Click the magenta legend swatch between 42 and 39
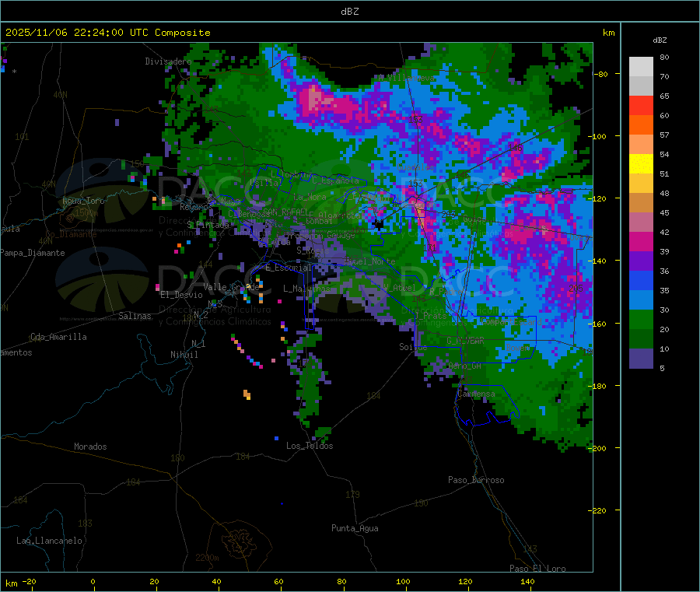Image resolution: width=700 pixels, height=592 pixels. [641, 241]
